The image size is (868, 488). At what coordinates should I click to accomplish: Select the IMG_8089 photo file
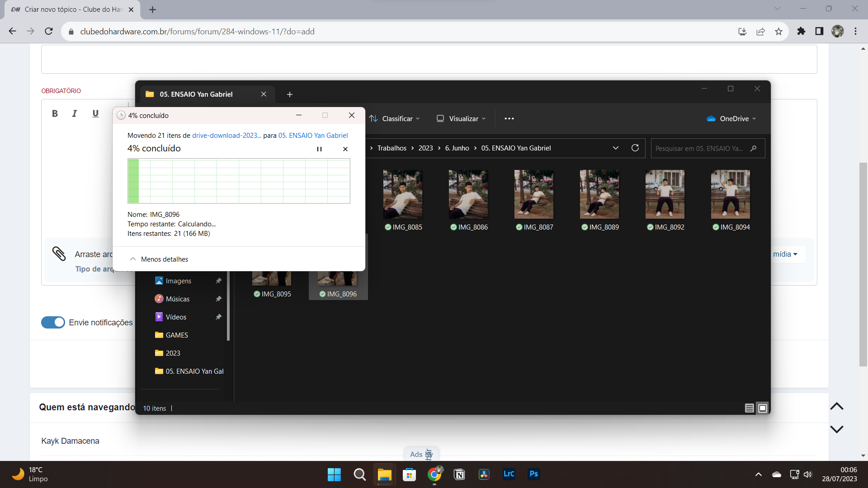[x=599, y=200]
